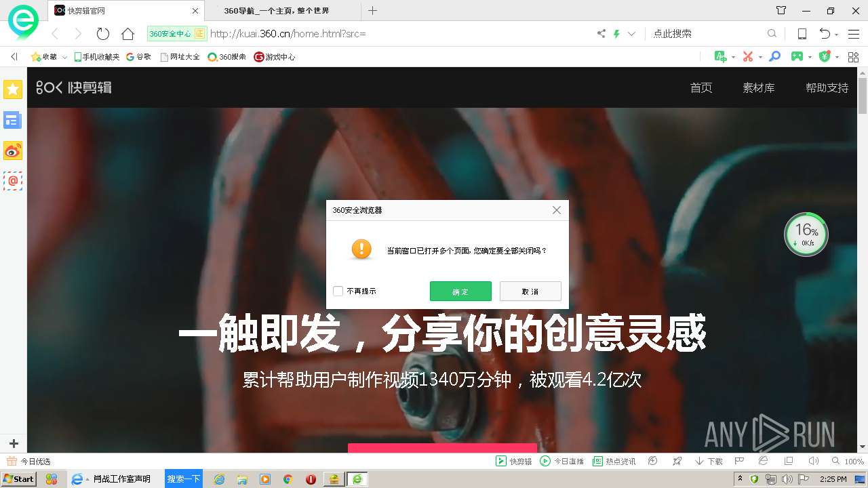Close the 360安全浏览器 dialog with X
Image resolution: width=868 pixels, height=488 pixels.
557,210
